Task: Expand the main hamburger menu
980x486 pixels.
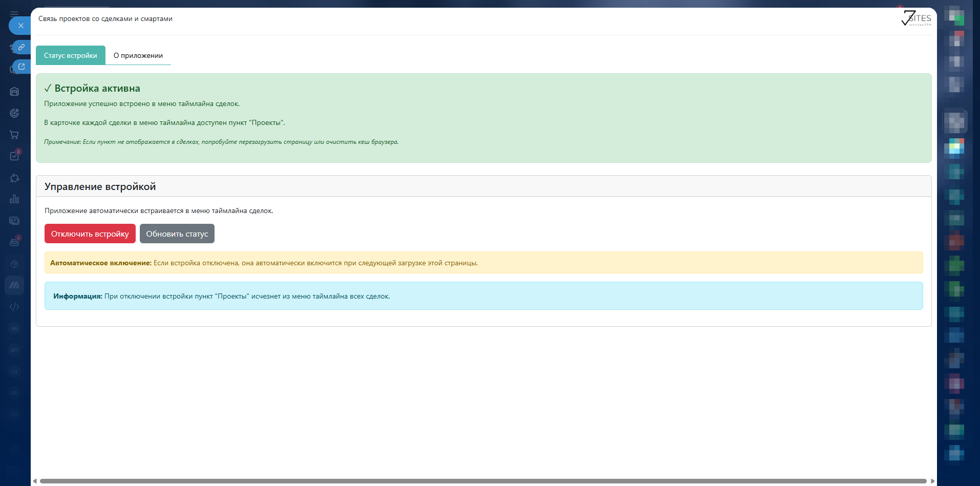Action: (14, 14)
